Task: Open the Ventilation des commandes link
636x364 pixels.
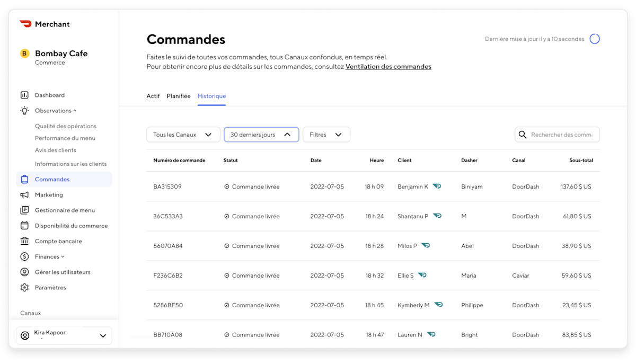Action: 388,67
